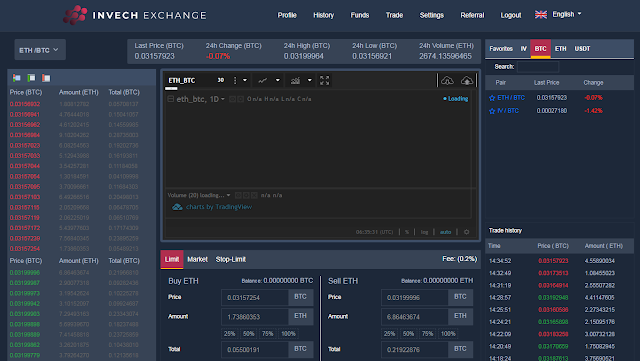640x361 pixels.
Task: Focus the Sell ETH Price field
Action: (x=415, y=297)
